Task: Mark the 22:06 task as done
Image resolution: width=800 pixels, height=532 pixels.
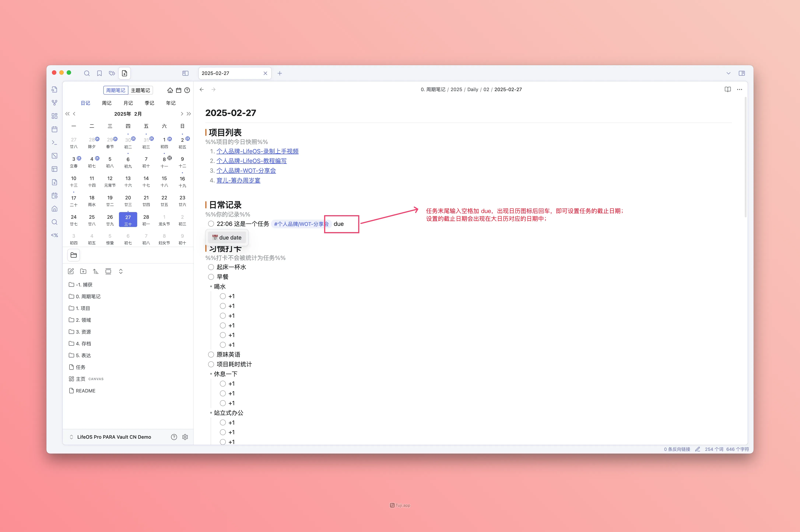Action: (x=211, y=224)
